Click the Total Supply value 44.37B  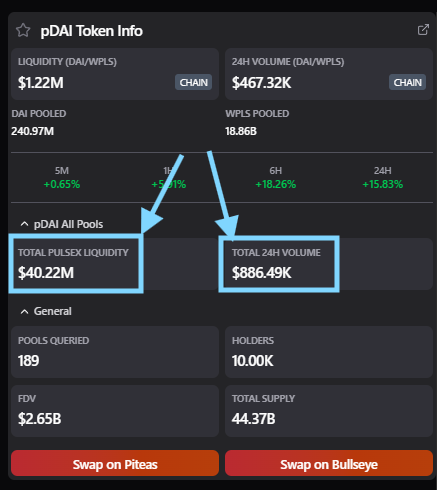click(253, 419)
